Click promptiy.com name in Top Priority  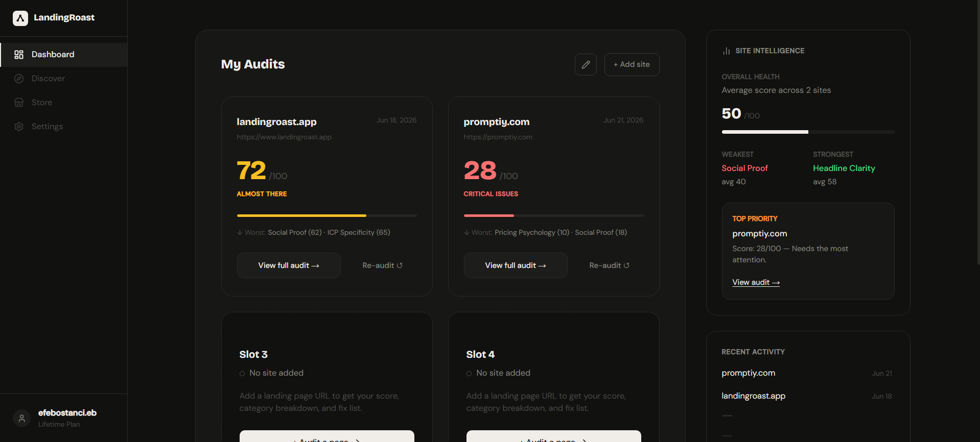tap(759, 234)
